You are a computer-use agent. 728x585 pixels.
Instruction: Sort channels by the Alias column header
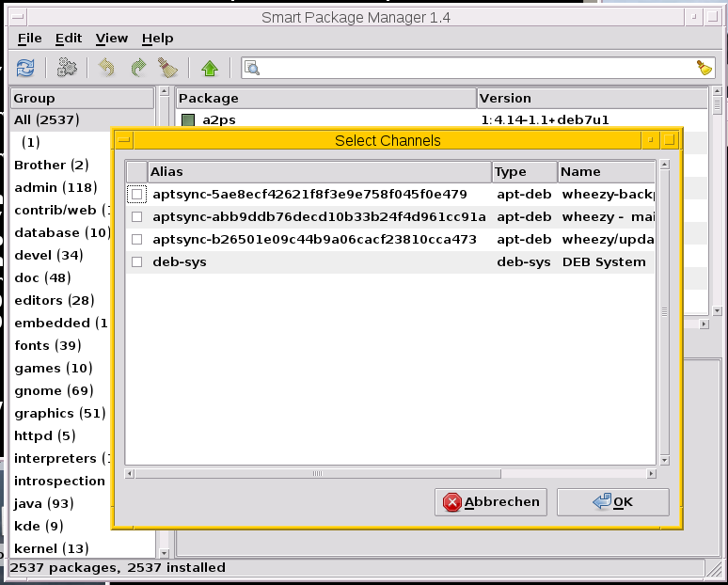tap(319, 172)
